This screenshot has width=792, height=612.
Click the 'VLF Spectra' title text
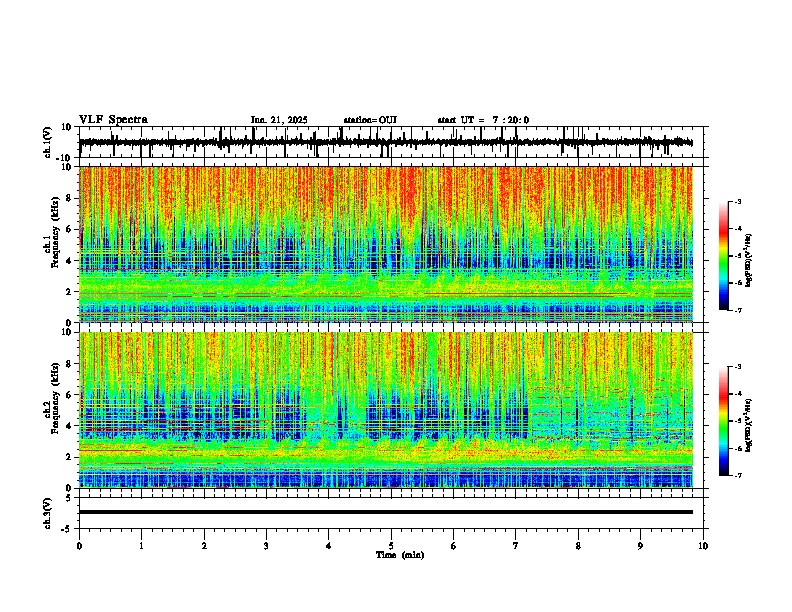[113, 120]
